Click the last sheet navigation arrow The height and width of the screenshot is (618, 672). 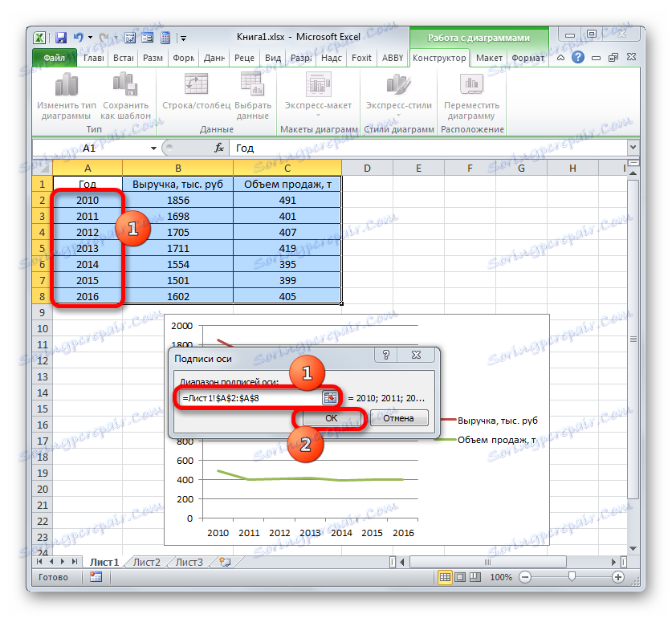[75, 561]
